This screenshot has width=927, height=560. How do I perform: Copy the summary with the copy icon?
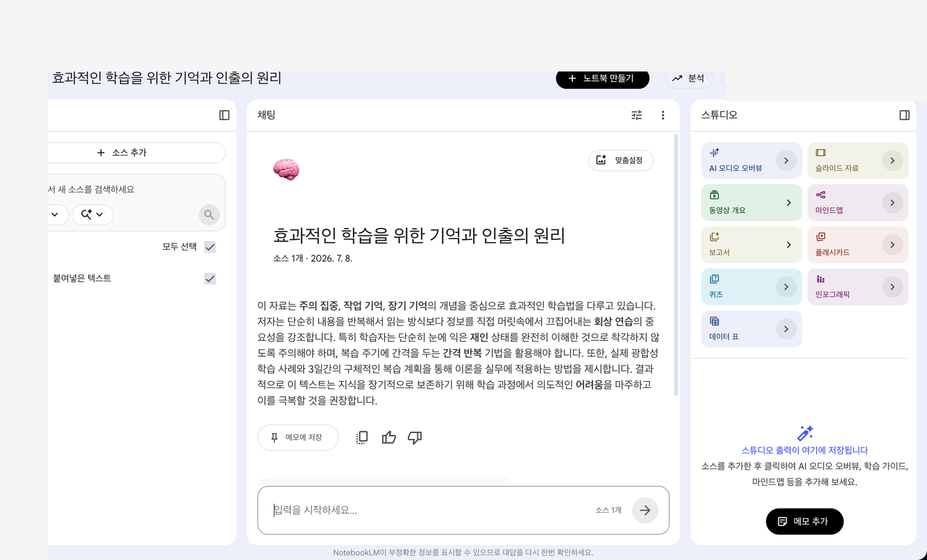pos(362,438)
